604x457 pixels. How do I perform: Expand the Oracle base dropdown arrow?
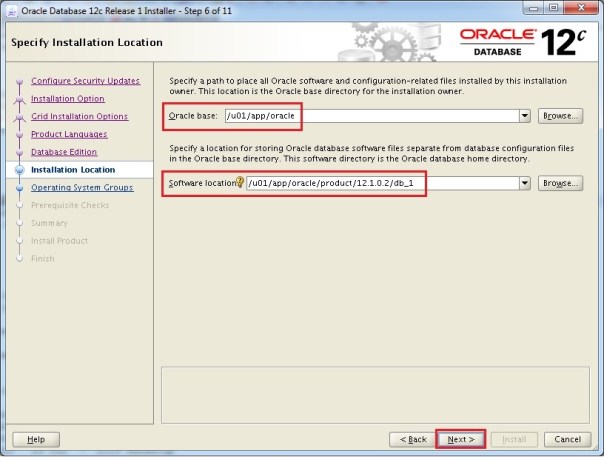tap(525, 116)
